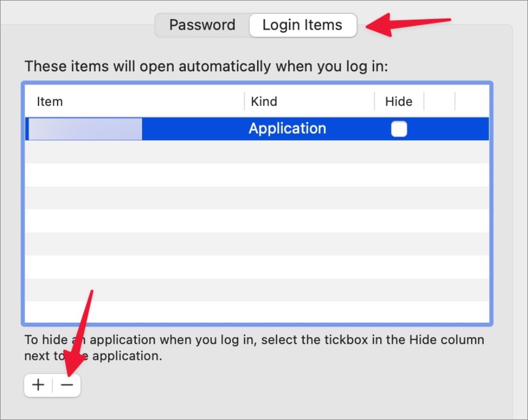Click the blank column header right of Hide
The height and width of the screenshot is (420, 528).
pos(439,101)
